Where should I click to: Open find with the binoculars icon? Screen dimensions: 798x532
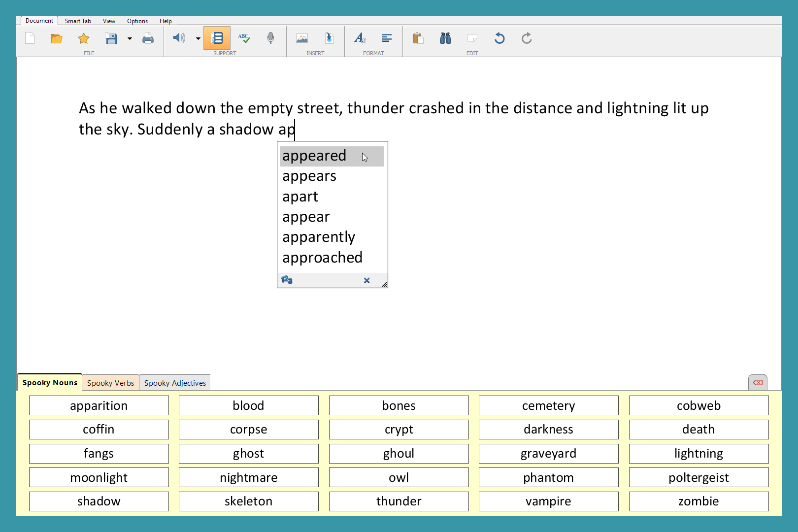click(x=445, y=38)
